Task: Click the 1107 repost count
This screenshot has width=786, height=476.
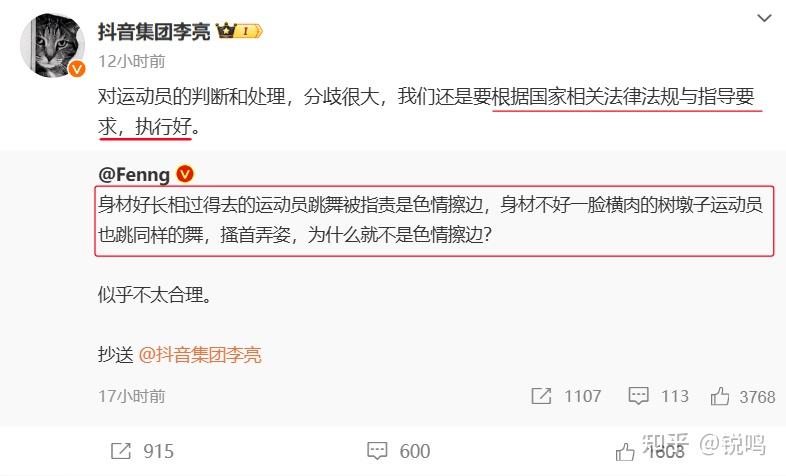Action: pos(582,396)
